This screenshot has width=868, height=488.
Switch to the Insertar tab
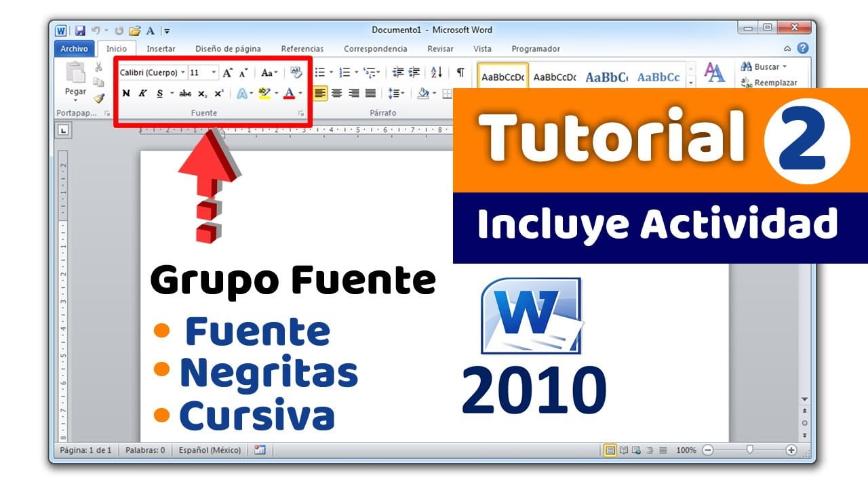pyautogui.click(x=161, y=49)
